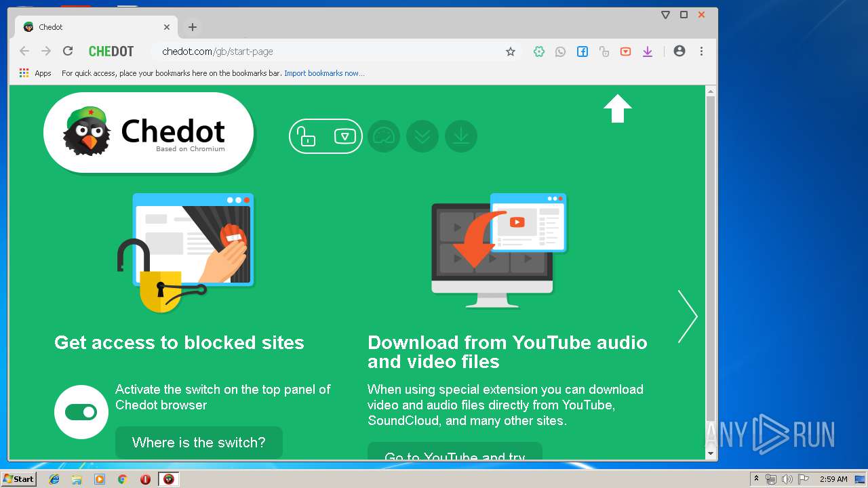Reload the current page

[x=68, y=52]
